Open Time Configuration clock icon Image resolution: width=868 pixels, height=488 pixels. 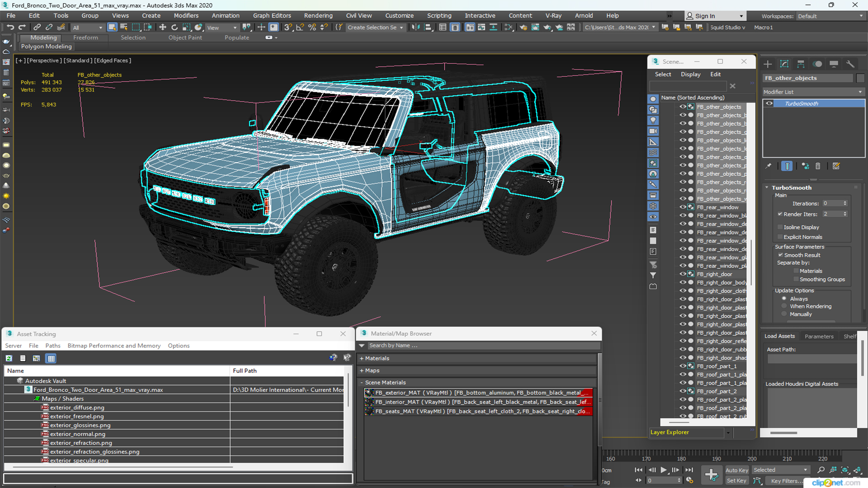[689, 480]
